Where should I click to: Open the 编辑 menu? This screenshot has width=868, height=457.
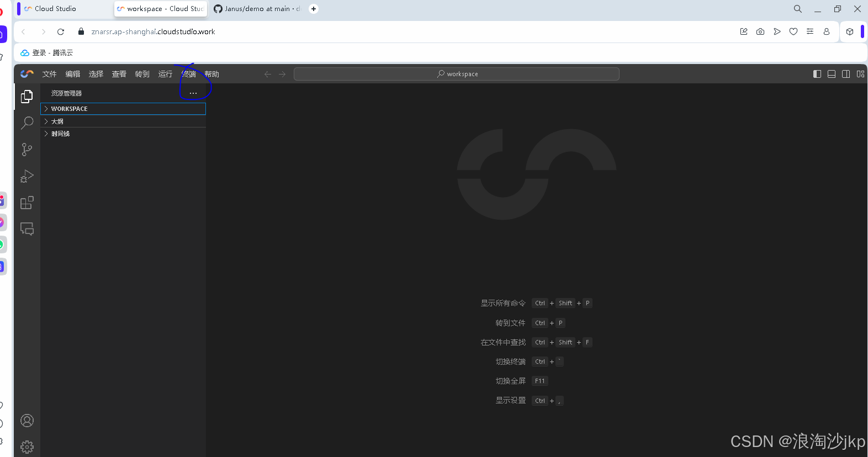pos(73,74)
